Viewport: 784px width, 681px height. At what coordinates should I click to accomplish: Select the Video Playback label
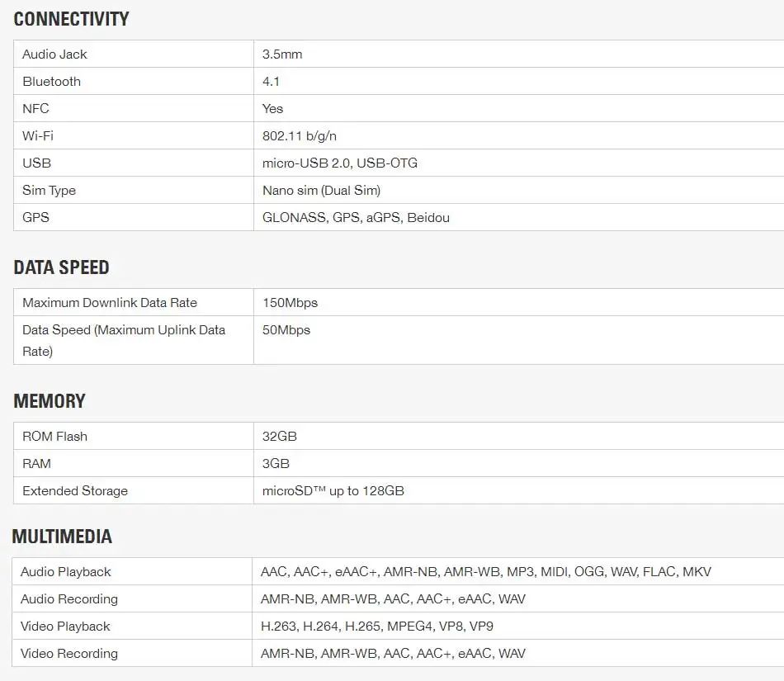tap(65, 627)
